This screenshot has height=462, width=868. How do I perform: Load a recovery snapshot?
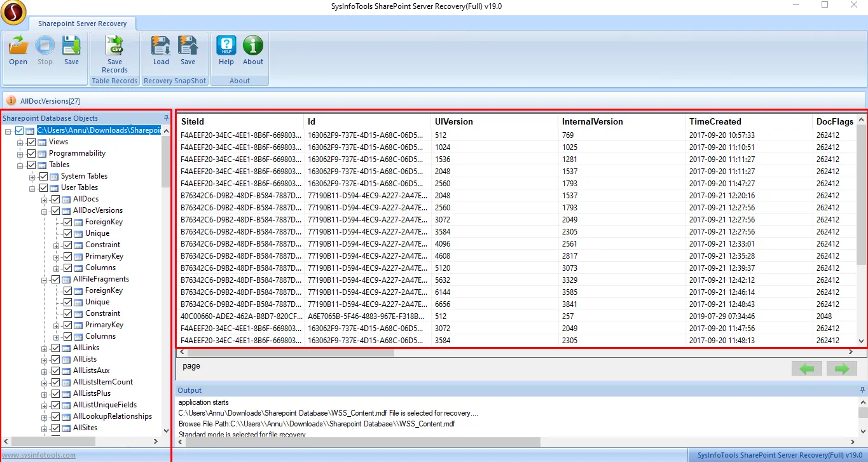[x=161, y=46]
